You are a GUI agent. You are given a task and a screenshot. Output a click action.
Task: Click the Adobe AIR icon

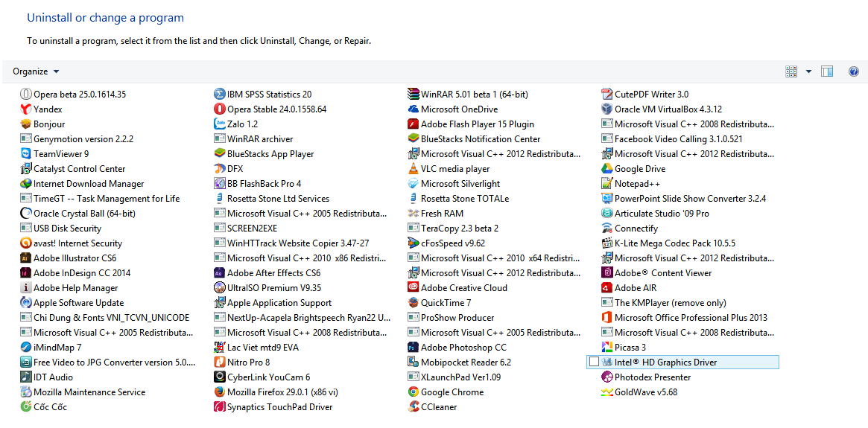point(606,288)
